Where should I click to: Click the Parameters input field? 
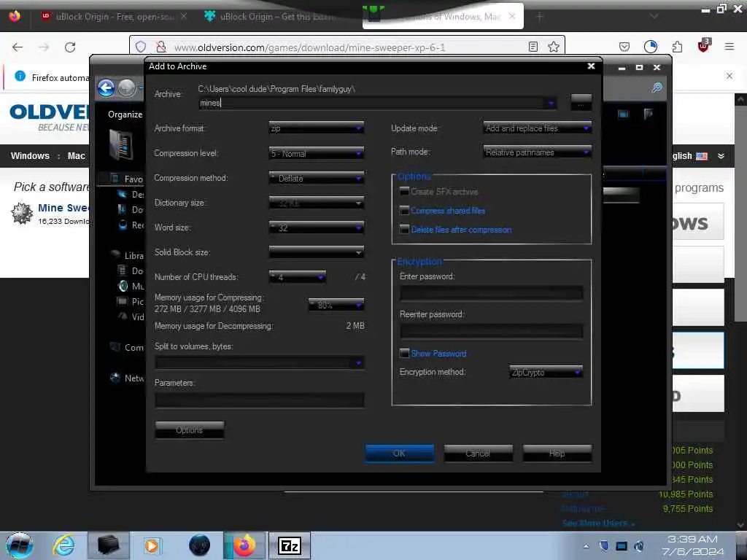tap(260, 400)
